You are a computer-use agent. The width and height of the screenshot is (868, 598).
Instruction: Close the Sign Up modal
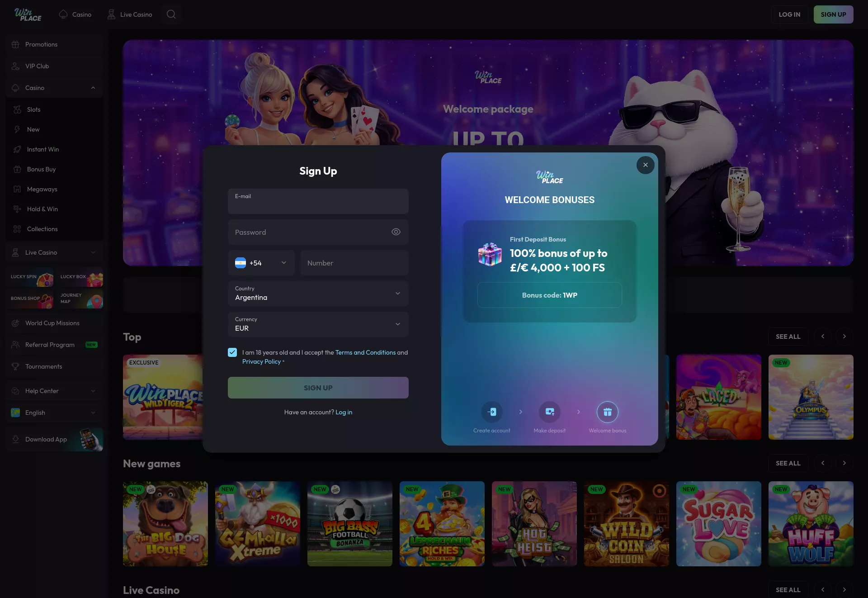coord(646,165)
